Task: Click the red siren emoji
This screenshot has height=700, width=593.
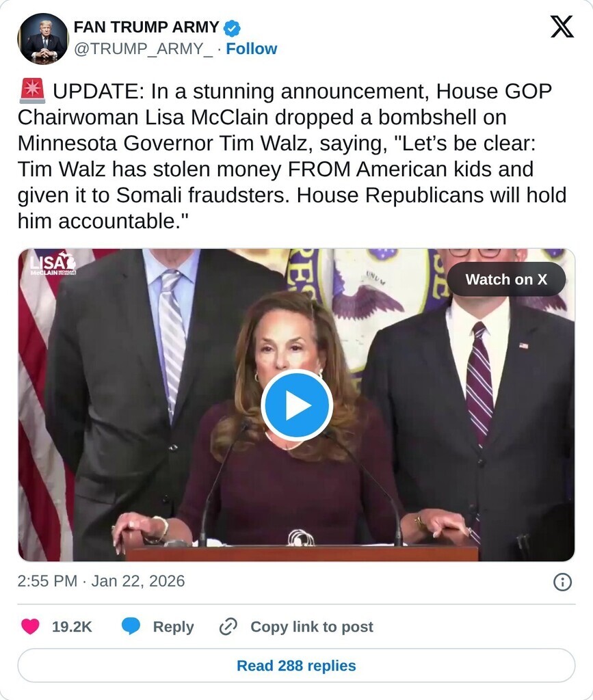Action: [32, 91]
